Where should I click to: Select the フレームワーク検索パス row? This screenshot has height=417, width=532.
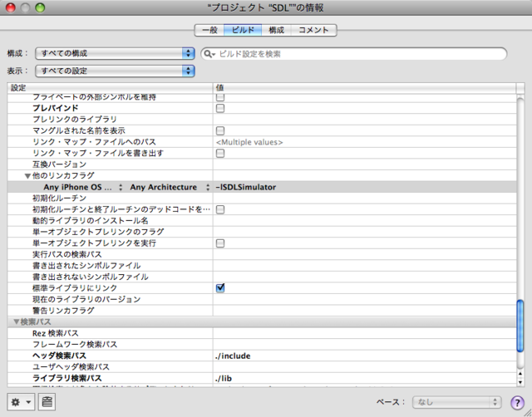tap(262, 345)
